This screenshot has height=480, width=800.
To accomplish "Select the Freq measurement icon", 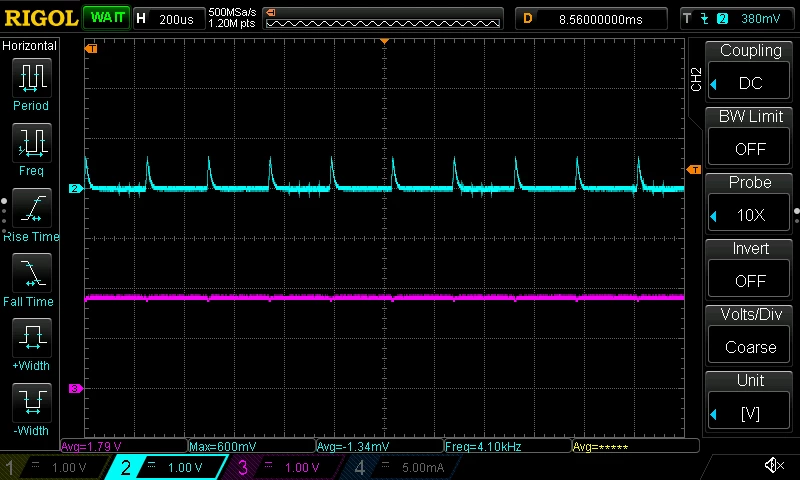I will pyautogui.click(x=32, y=142).
